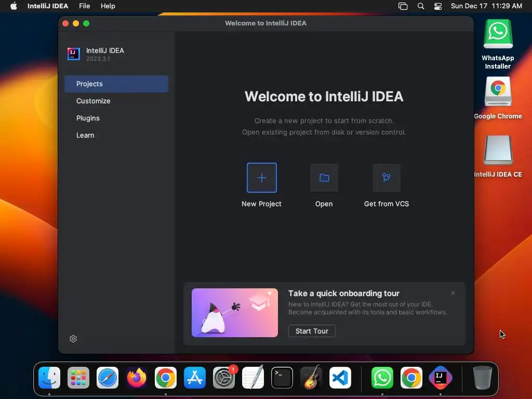
Task: Click the New Project plus icon
Action: (x=262, y=178)
